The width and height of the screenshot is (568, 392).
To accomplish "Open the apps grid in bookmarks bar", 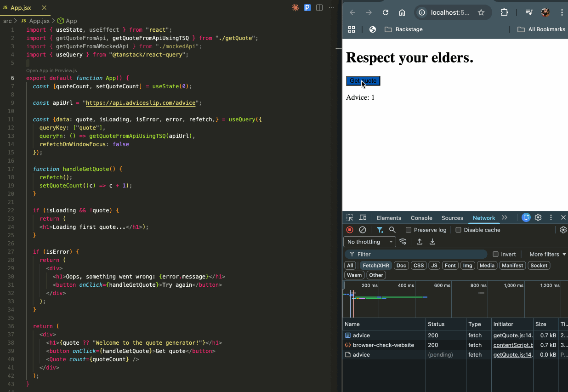I will click(352, 29).
